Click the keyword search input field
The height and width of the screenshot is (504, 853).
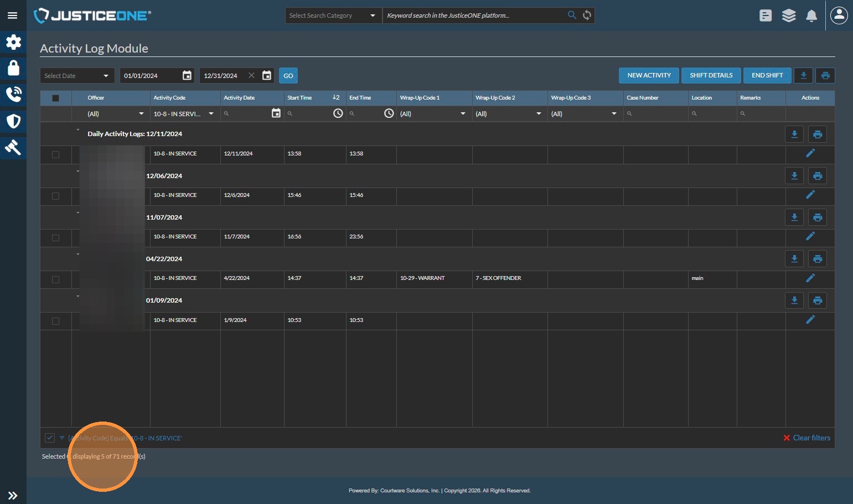tap(473, 15)
